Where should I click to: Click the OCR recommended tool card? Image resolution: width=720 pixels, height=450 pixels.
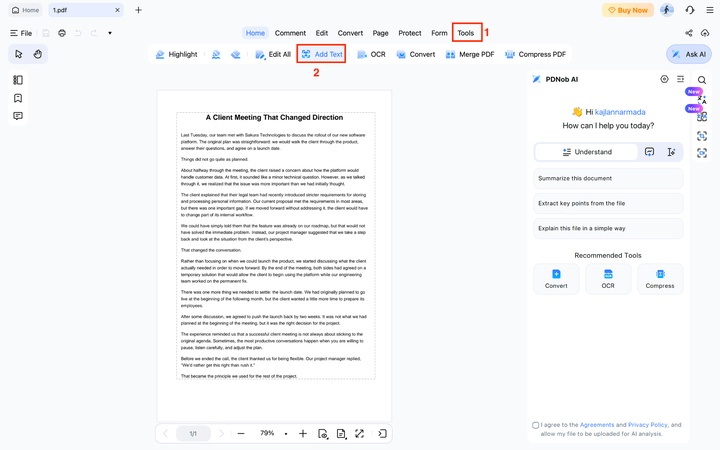(608, 279)
